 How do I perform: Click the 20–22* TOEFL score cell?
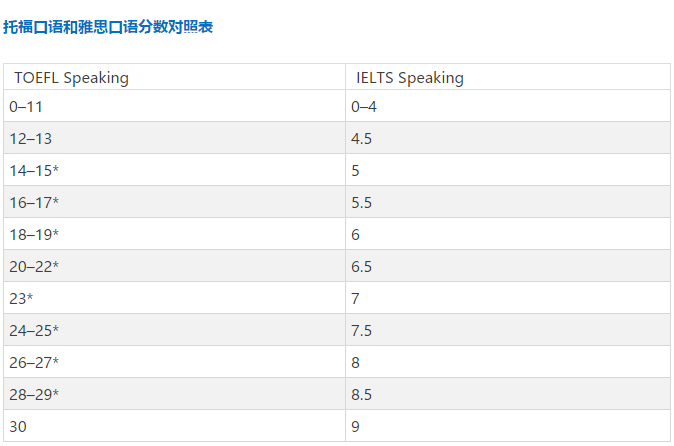(34, 266)
